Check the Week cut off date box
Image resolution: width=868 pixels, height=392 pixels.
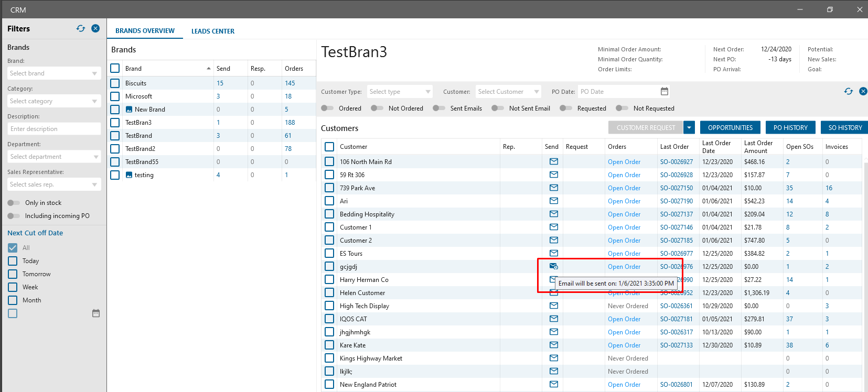click(x=13, y=287)
